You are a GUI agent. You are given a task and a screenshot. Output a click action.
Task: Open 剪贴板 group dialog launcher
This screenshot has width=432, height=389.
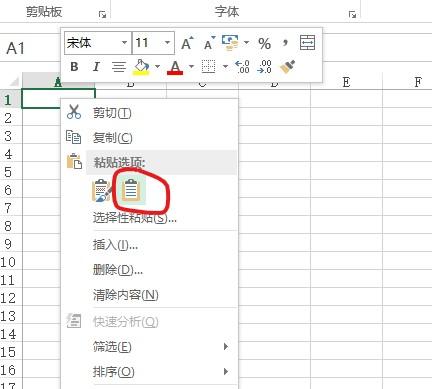[x=102, y=15]
